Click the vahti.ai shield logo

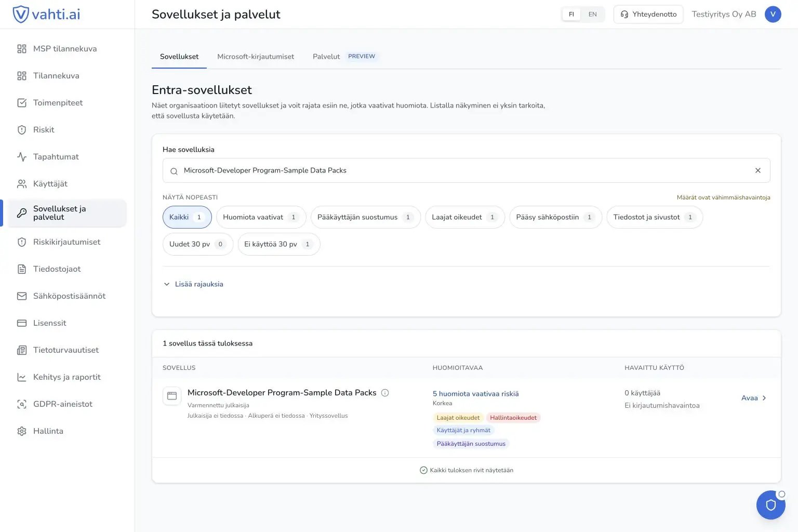click(20, 14)
